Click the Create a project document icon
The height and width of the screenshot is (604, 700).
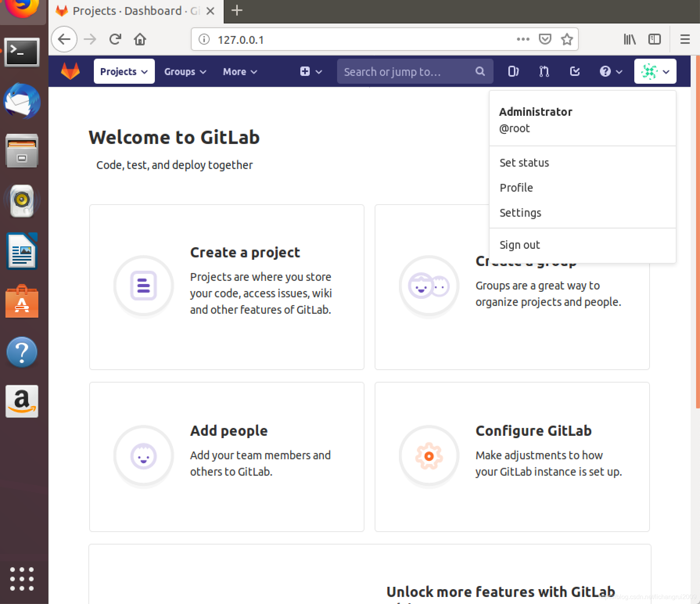pyautogui.click(x=144, y=286)
